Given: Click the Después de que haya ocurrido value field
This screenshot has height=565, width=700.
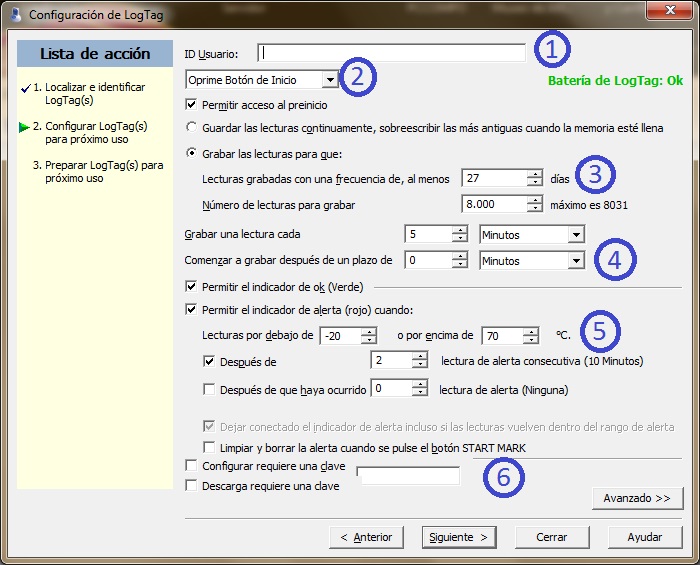Looking at the screenshot, I should [x=392, y=388].
